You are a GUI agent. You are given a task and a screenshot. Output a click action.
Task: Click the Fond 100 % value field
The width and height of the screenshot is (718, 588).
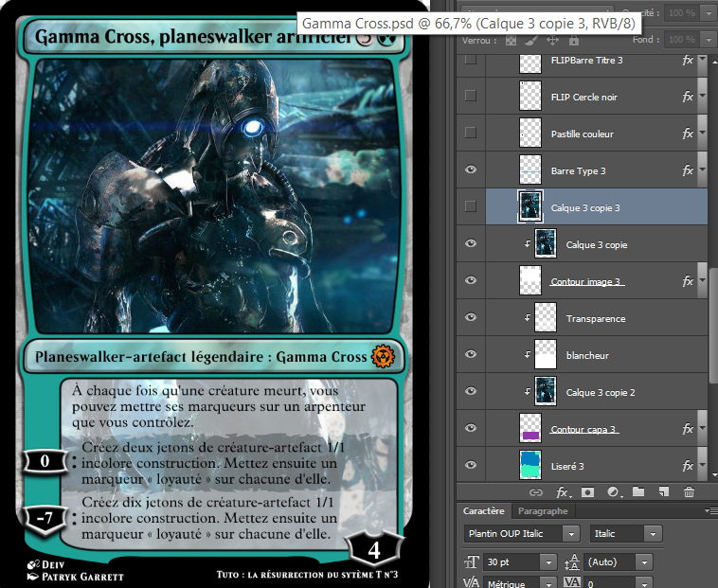point(682,40)
